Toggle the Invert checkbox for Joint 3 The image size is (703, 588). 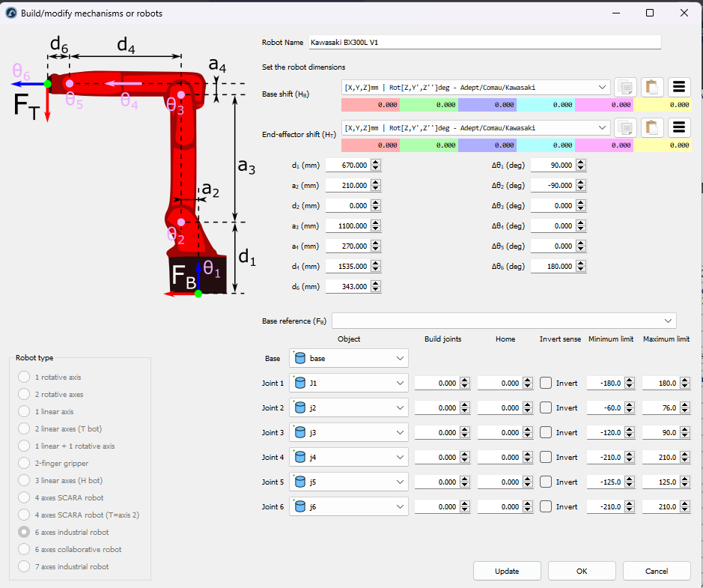(546, 433)
